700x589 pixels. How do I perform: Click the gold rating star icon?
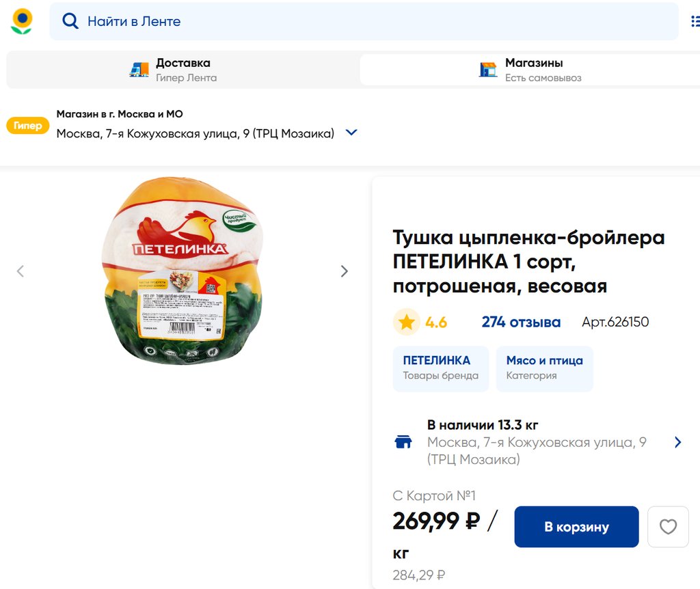(x=407, y=323)
